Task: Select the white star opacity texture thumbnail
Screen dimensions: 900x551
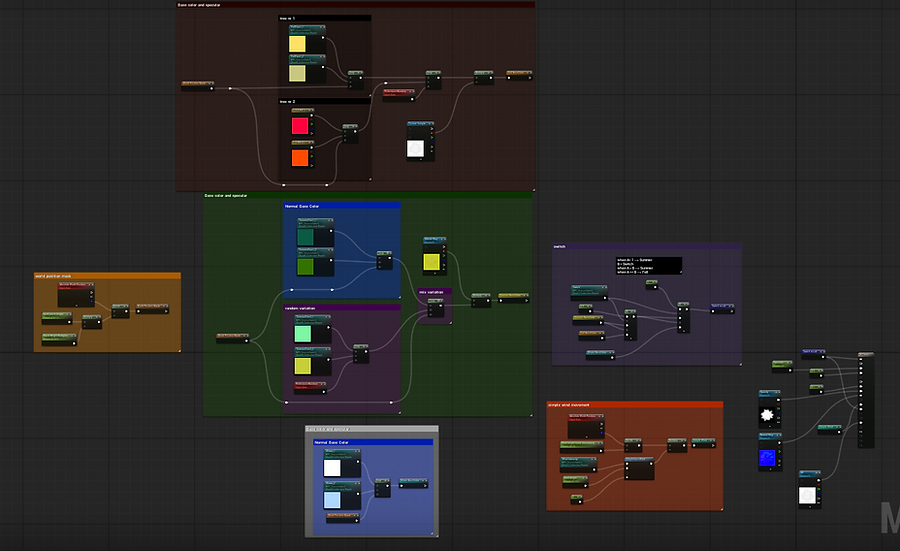Action: [767, 415]
